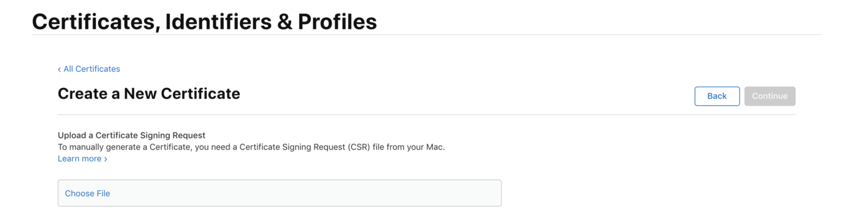Click the greyed-out Continue button
The width and height of the screenshot is (868, 222).
(769, 96)
